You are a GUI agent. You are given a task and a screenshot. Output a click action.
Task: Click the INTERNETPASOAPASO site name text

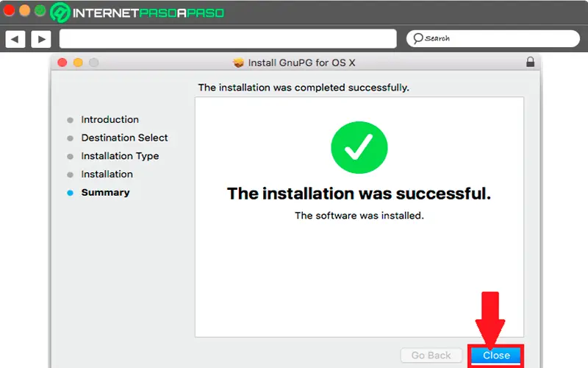148,13
